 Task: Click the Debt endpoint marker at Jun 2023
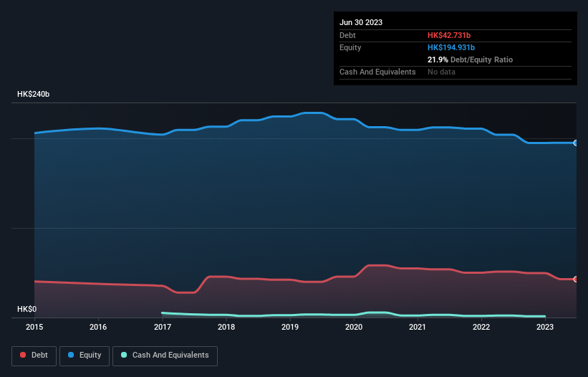(x=576, y=279)
